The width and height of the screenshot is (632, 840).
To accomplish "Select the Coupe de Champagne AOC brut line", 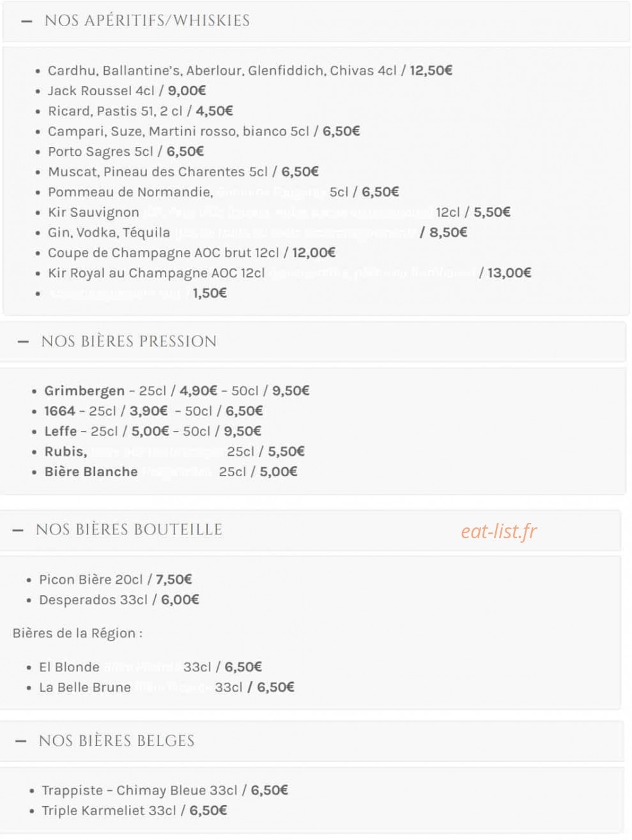I will (x=192, y=253).
